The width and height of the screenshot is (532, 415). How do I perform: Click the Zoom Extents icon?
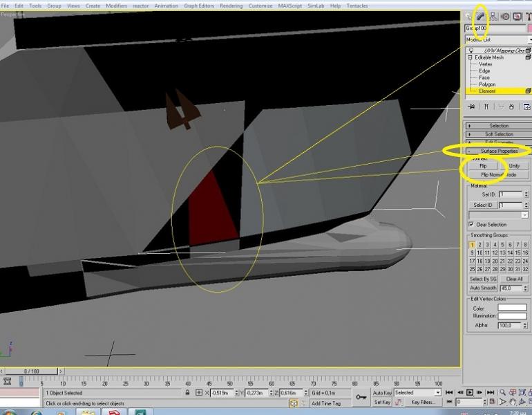pyautogui.click(x=522, y=392)
